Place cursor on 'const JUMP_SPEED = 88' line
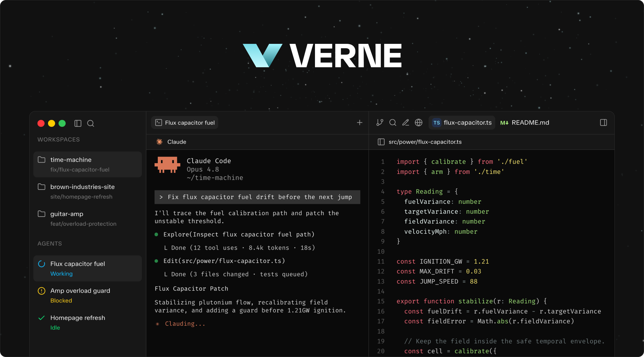Image resolution: width=644 pixels, height=357 pixels. [x=437, y=281]
